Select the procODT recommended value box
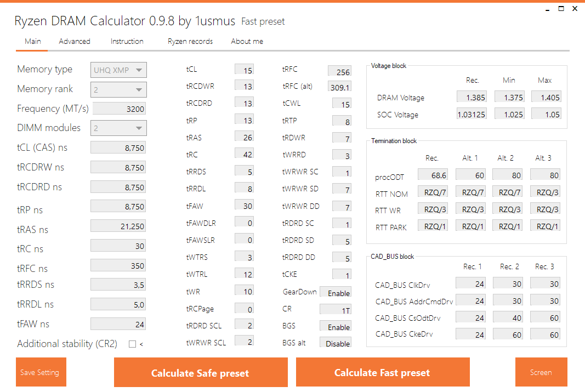 pyautogui.click(x=433, y=175)
